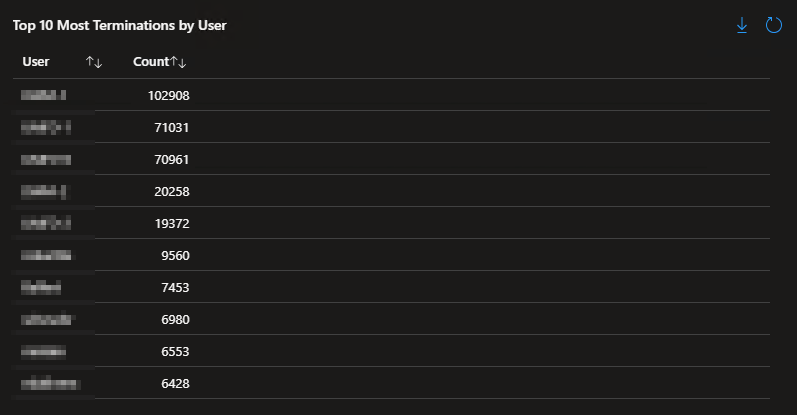
Task: Sort by User column arrows icon
Action: pos(94,62)
